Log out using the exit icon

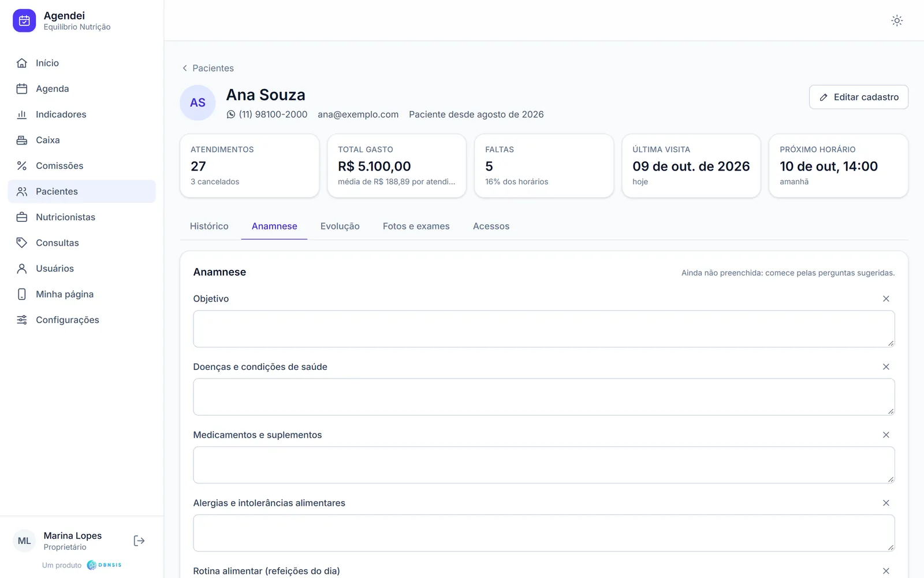tap(139, 541)
